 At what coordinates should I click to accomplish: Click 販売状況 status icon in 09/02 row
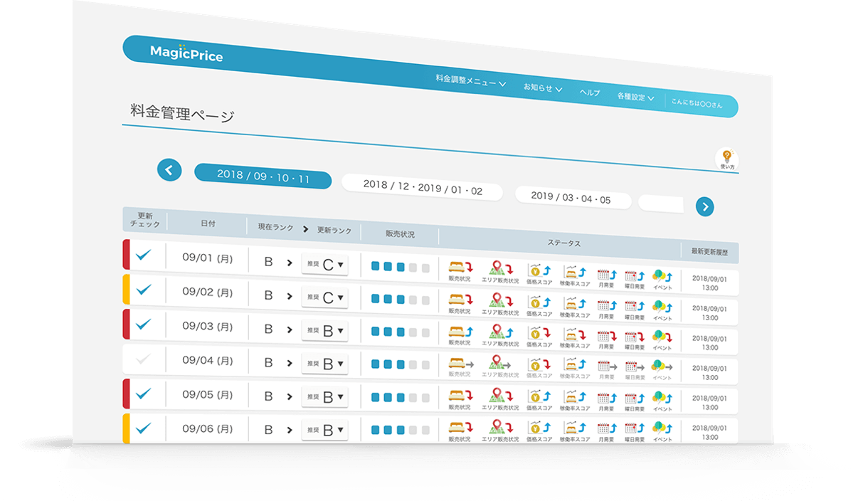pyautogui.click(x=460, y=299)
